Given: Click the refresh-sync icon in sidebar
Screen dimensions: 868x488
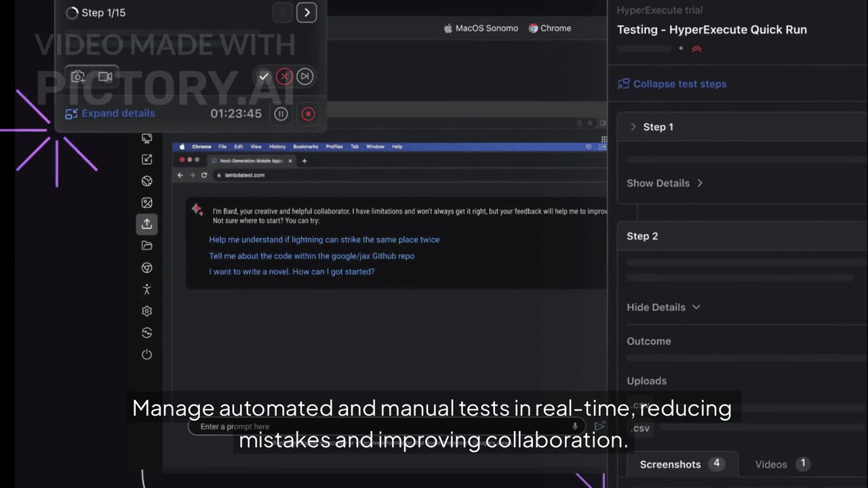Looking at the screenshot, I should point(146,333).
